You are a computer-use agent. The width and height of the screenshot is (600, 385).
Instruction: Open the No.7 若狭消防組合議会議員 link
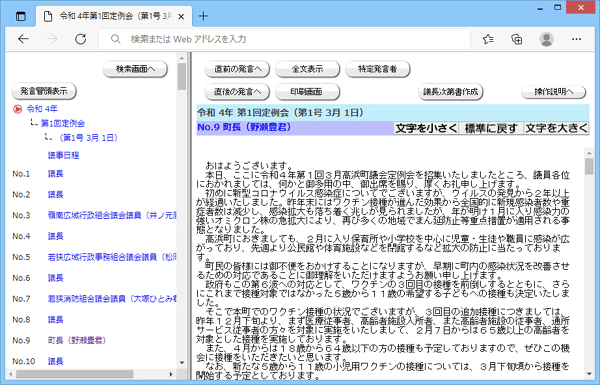112,299
